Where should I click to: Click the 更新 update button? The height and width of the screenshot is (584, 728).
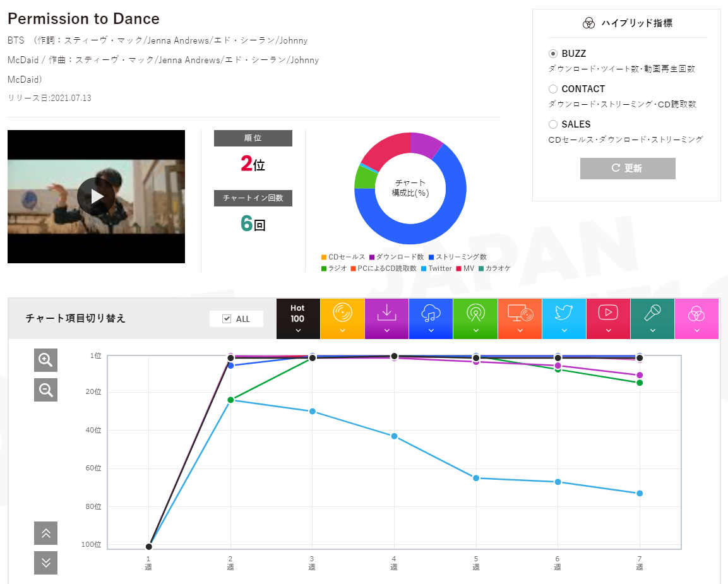tap(628, 168)
